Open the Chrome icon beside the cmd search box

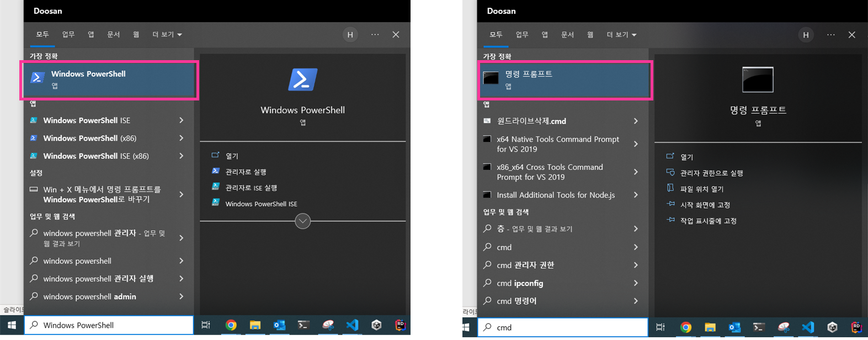685,327
